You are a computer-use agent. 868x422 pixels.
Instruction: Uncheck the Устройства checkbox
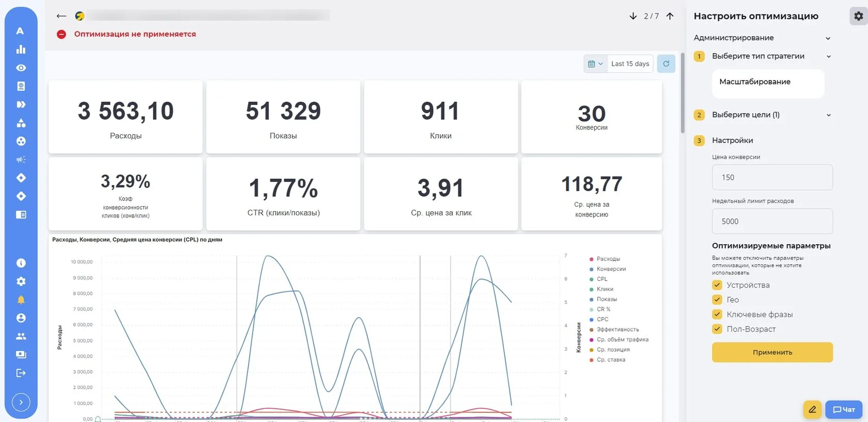pyautogui.click(x=717, y=285)
